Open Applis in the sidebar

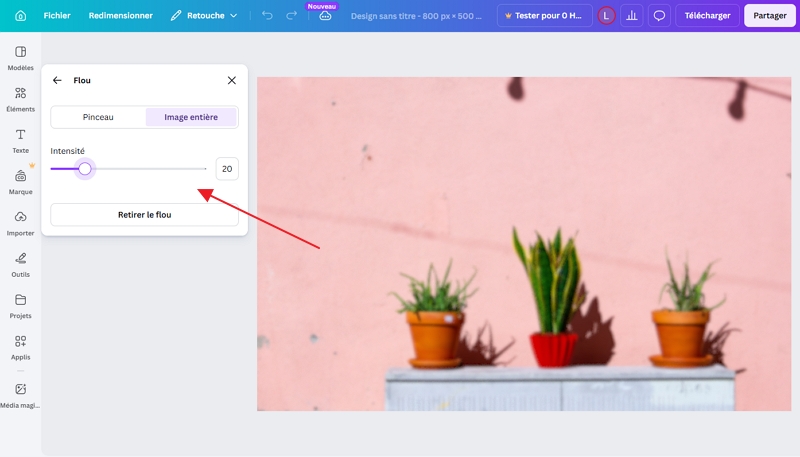(x=20, y=347)
